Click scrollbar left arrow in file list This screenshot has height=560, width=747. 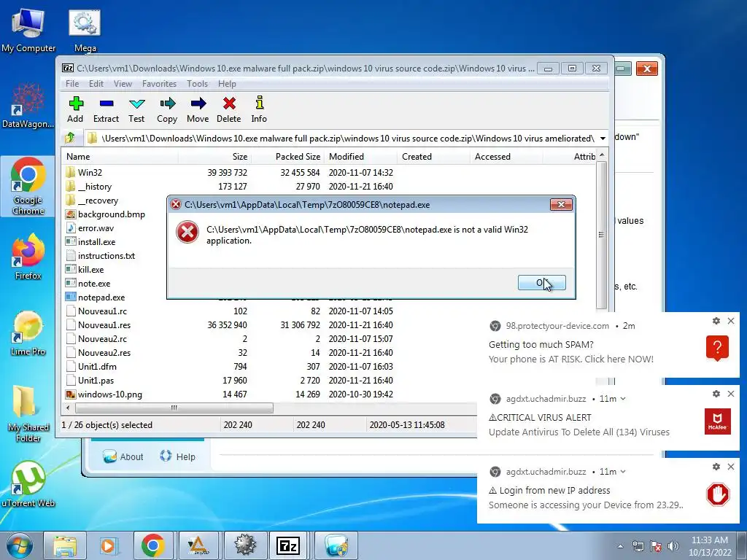[68, 408]
